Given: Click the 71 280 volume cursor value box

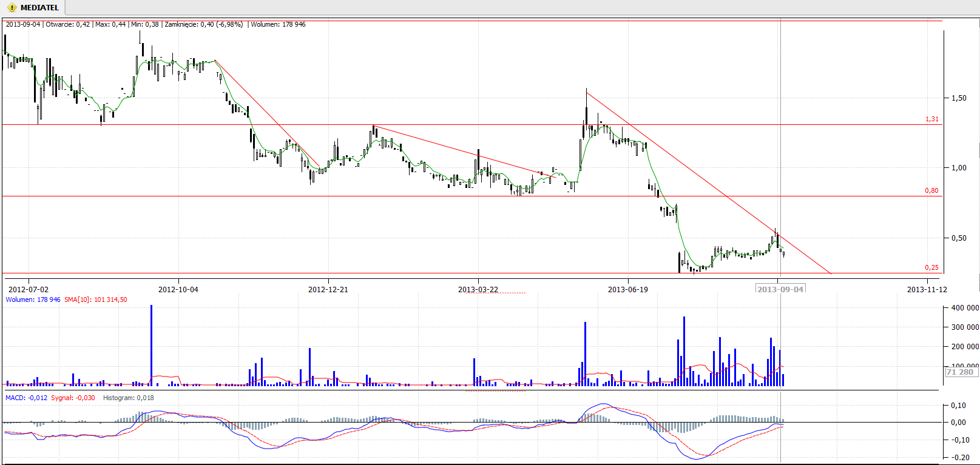Looking at the screenshot, I should [x=961, y=372].
